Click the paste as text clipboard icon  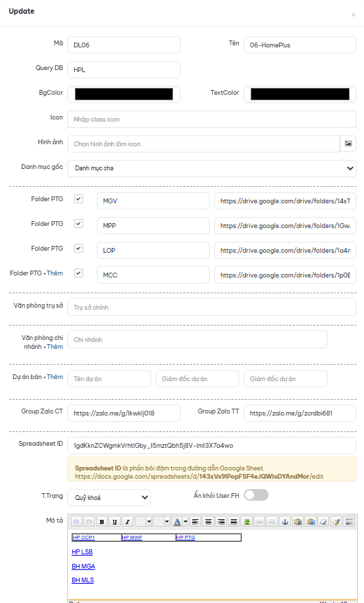click(x=297, y=521)
